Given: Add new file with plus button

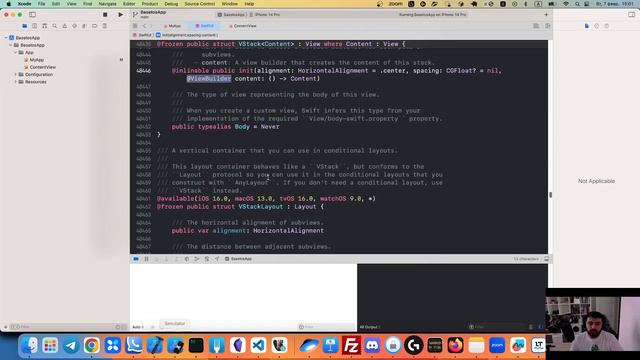Looking at the screenshot, I should point(6,327).
